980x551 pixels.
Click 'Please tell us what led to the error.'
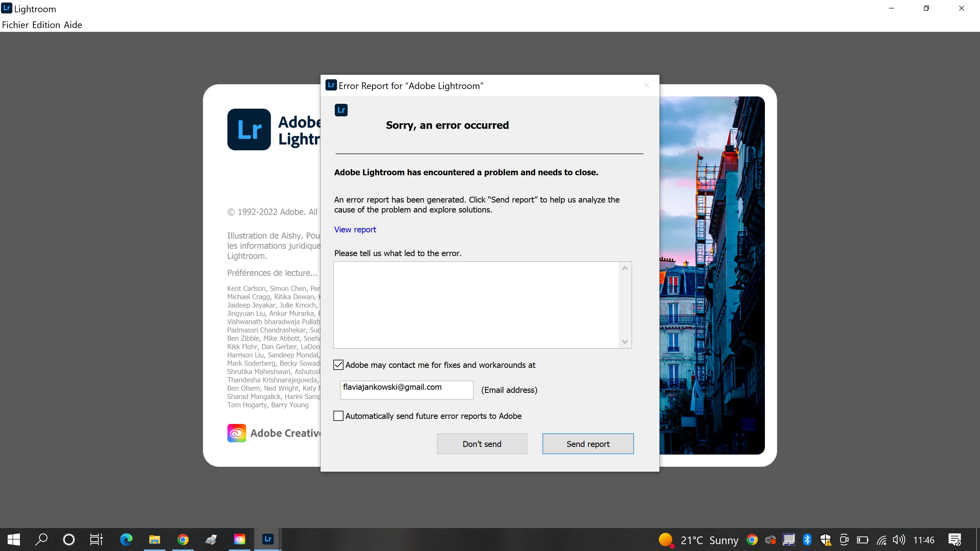[x=398, y=253]
